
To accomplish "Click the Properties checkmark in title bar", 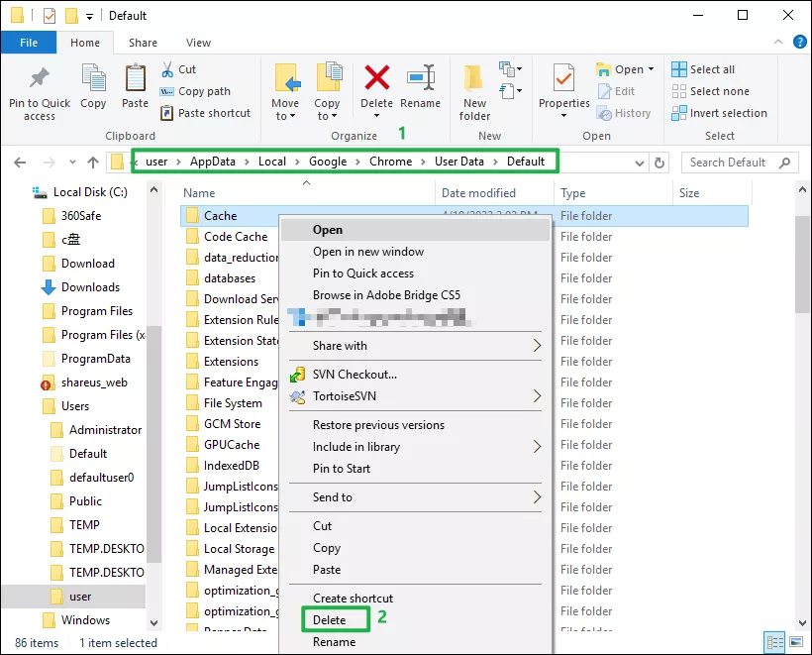I will point(50,16).
